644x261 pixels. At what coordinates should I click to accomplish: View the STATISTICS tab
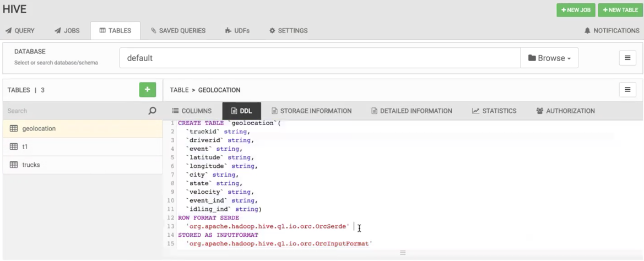[x=494, y=111]
